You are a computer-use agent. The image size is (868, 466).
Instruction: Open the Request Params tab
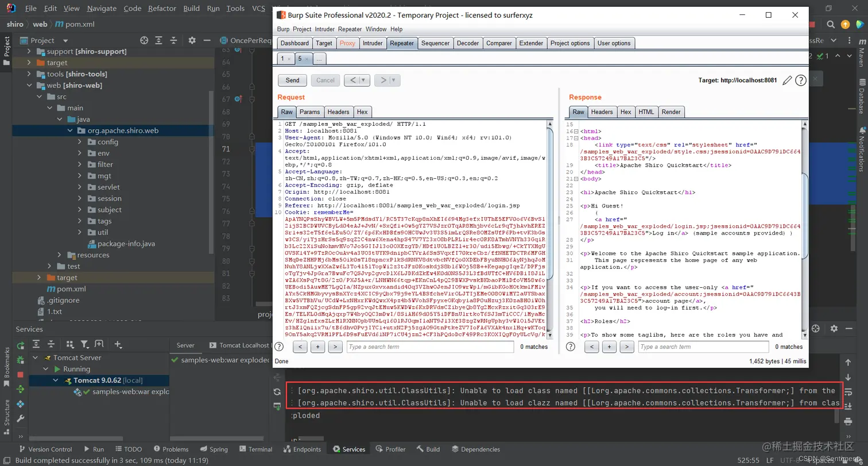[x=310, y=112]
